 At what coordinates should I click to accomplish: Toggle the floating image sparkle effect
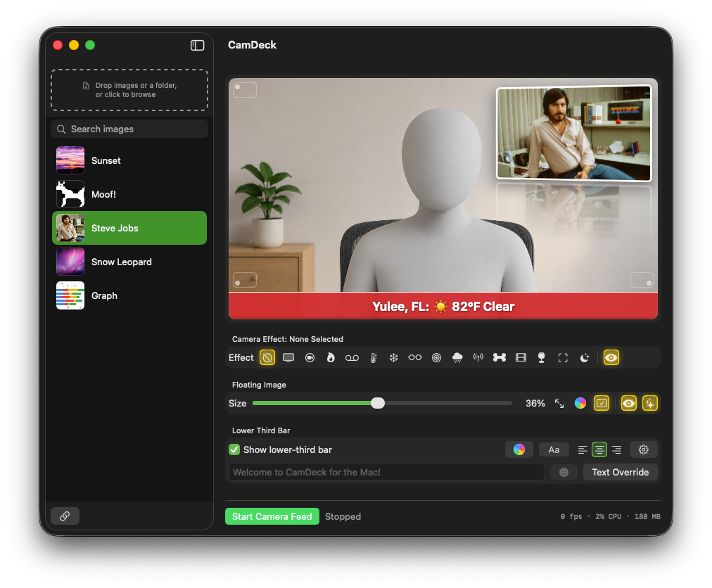pyautogui.click(x=650, y=403)
